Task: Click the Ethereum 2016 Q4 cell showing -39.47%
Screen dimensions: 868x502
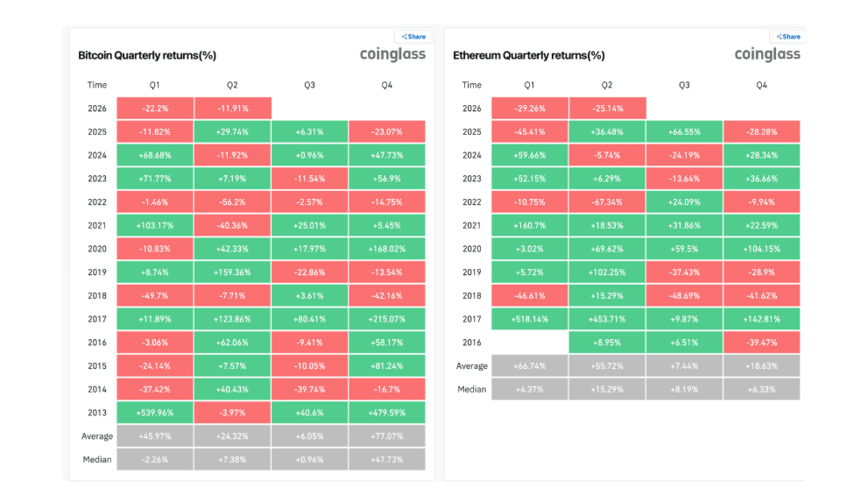Action: pos(762,343)
